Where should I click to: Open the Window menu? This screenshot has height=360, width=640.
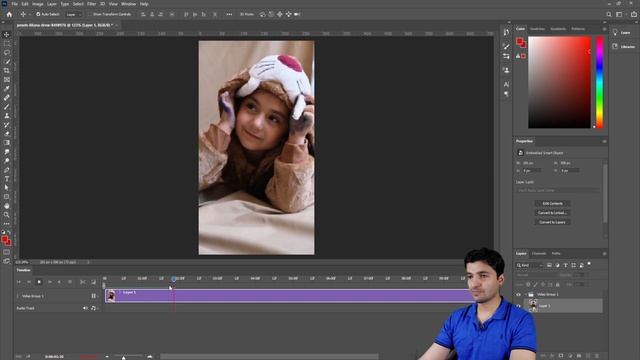coord(128,4)
